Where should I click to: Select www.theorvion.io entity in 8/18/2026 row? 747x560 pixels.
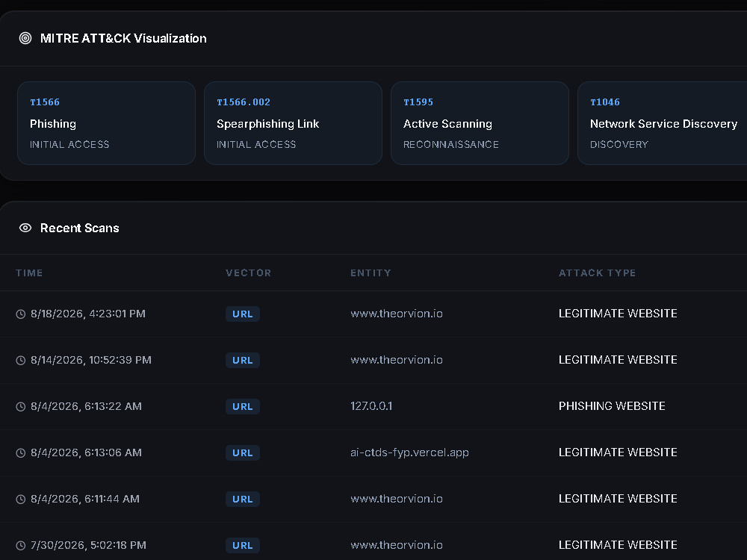[397, 314]
